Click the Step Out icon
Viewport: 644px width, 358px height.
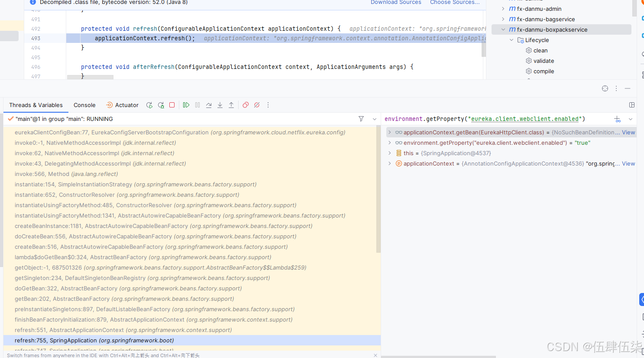coord(231,105)
